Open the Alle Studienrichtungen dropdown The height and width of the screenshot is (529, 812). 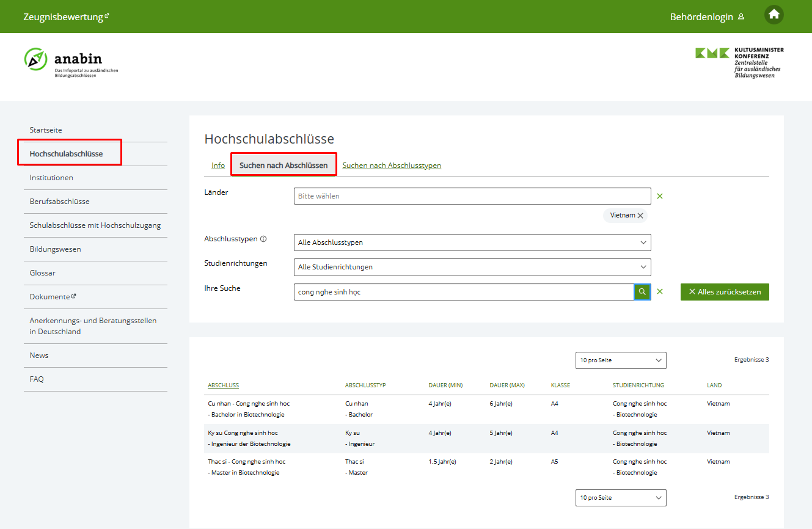(x=472, y=267)
